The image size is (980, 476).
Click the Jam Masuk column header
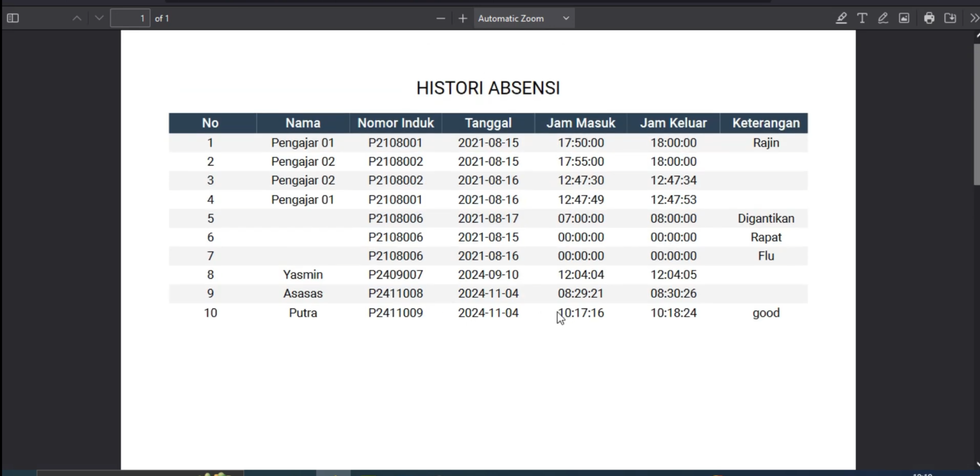pyautogui.click(x=581, y=123)
